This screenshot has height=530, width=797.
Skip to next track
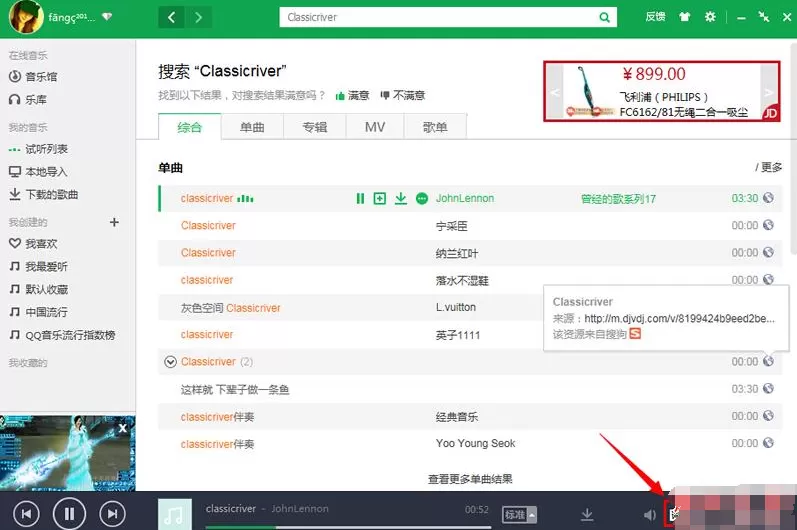[112, 514]
